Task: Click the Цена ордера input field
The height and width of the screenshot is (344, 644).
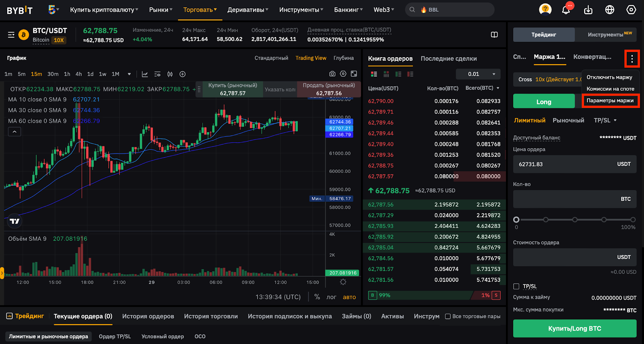Action: tap(575, 164)
